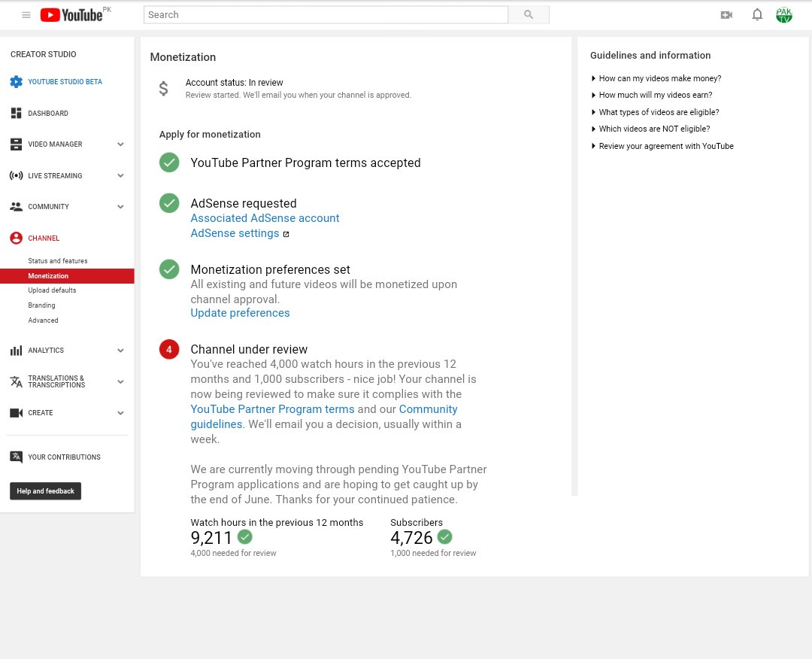Go to the YouTube home logo
Screen dimensions: 812x659
[x=71, y=15]
